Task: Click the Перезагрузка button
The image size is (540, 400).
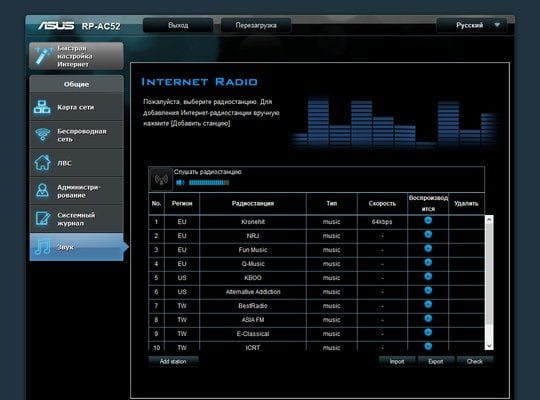Action: tap(256, 25)
